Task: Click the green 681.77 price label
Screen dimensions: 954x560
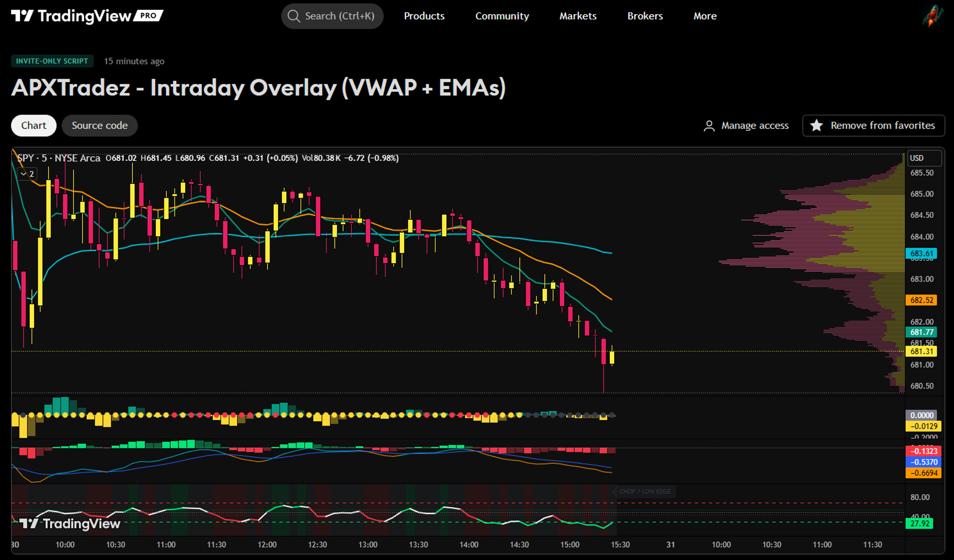Action: (x=921, y=332)
